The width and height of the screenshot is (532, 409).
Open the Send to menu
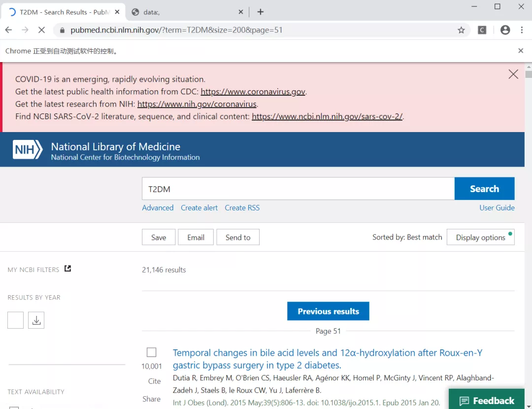pos(238,237)
